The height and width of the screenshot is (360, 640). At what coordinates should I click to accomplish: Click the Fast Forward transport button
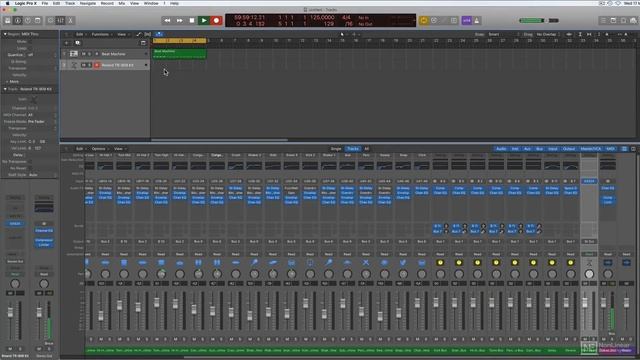[x=180, y=20]
